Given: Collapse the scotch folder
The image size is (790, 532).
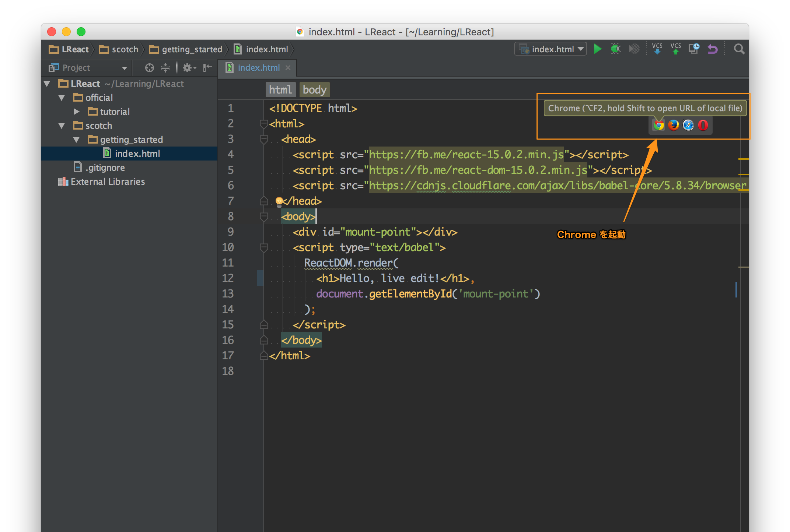Looking at the screenshot, I should point(62,126).
